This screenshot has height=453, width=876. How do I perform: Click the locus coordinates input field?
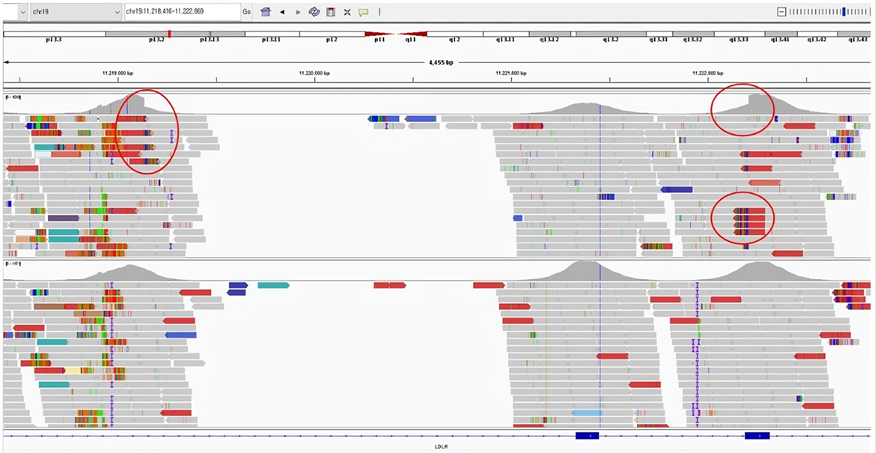(x=180, y=12)
